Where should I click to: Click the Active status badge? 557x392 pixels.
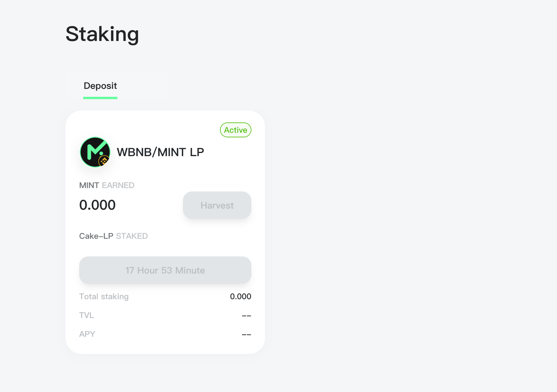coord(235,130)
